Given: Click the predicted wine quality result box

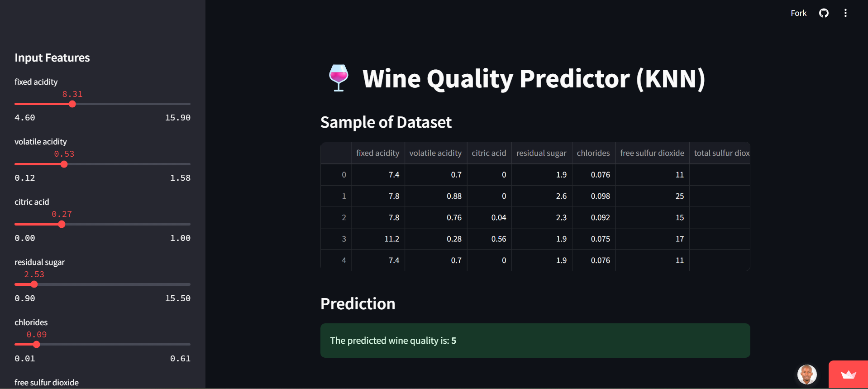Looking at the screenshot, I should (x=535, y=341).
